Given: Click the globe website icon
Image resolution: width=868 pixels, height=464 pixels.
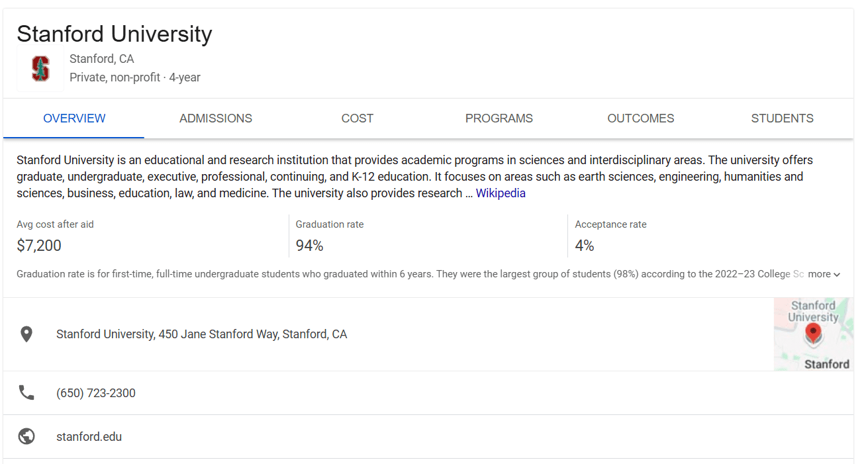Looking at the screenshot, I should (x=26, y=437).
